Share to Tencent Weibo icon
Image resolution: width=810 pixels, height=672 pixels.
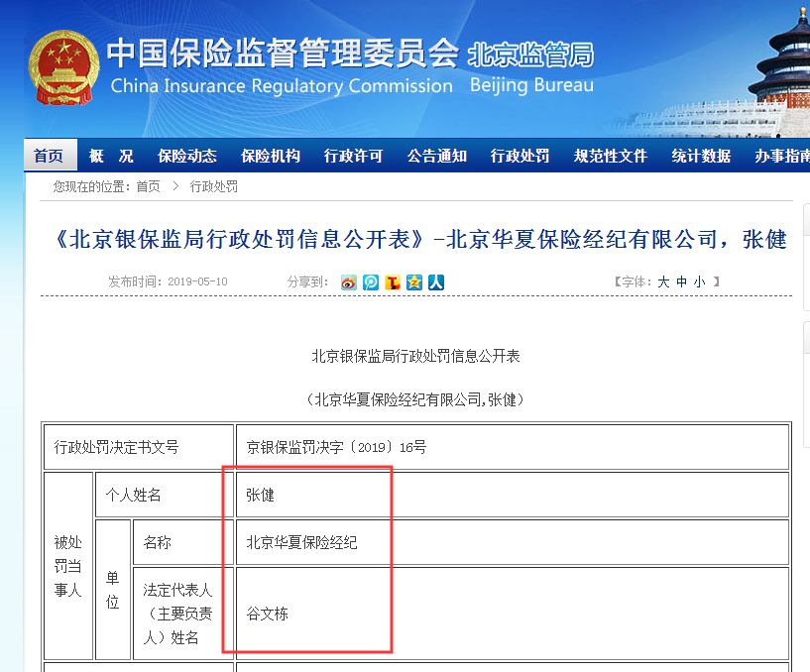point(371,282)
